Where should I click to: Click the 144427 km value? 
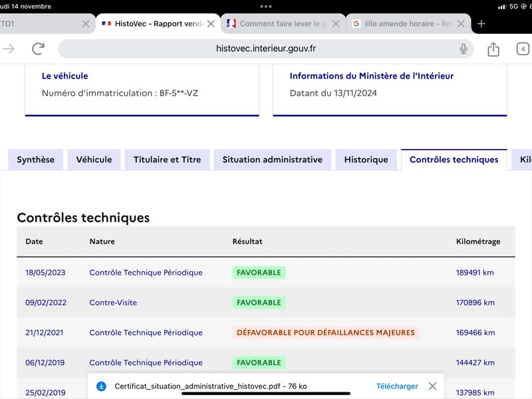coord(475,362)
